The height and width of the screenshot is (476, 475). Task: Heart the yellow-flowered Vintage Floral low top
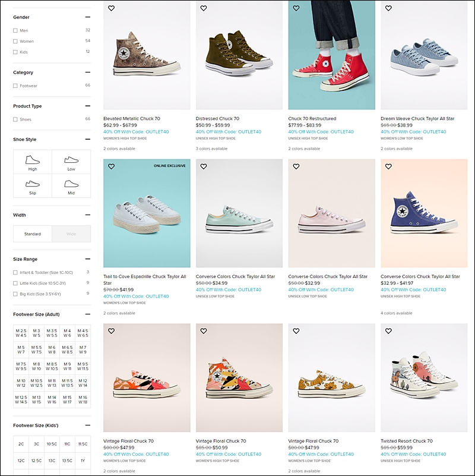[x=296, y=331]
